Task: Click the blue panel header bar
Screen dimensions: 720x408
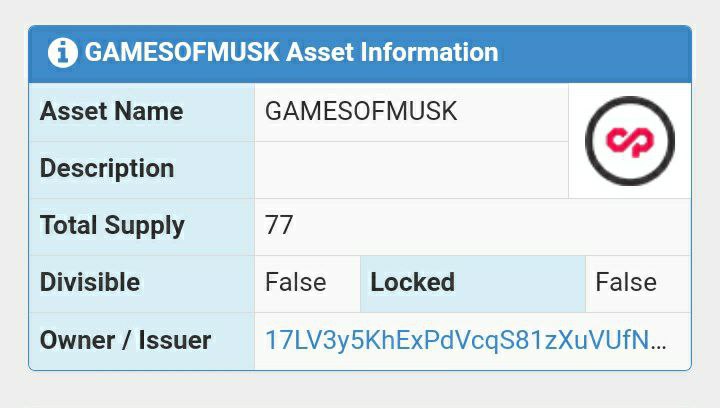Action: (360, 54)
